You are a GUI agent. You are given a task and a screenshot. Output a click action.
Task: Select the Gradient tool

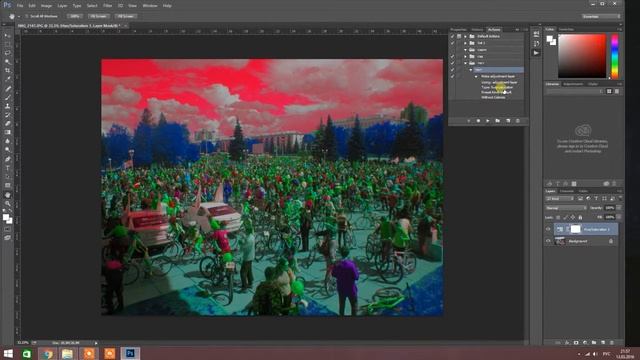click(7, 132)
